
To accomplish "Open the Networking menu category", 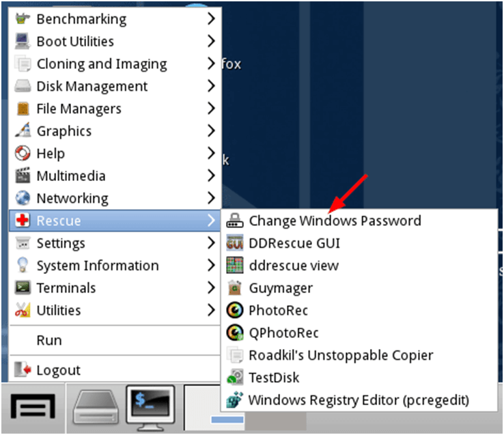I will (x=72, y=198).
